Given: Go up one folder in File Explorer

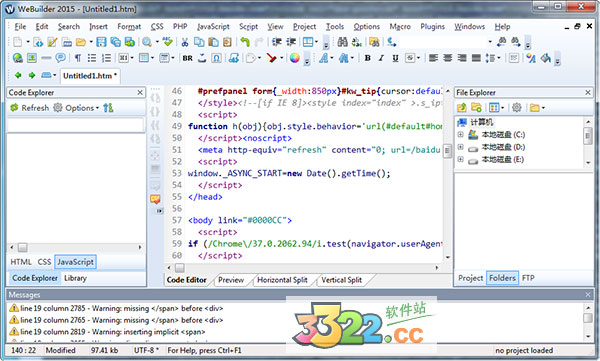Looking at the screenshot, I should pyautogui.click(x=461, y=108).
